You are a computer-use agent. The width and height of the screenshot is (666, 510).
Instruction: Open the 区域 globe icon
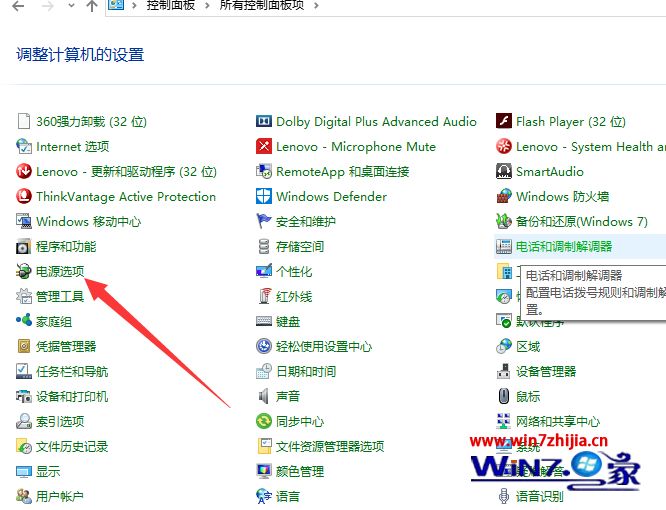(504, 346)
